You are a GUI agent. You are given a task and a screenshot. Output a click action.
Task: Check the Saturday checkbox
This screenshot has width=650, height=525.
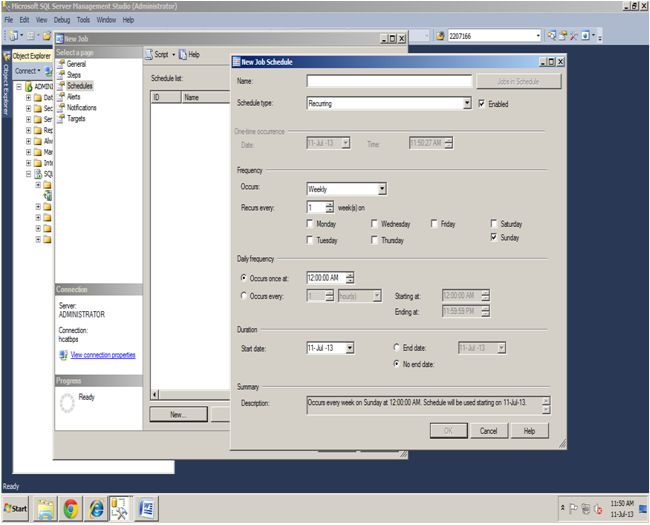point(494,224)
